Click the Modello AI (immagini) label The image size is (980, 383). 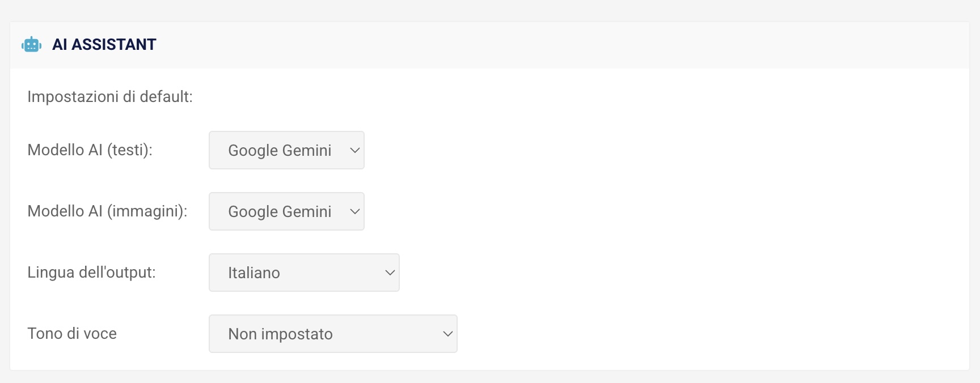click(x=107, y=211)
